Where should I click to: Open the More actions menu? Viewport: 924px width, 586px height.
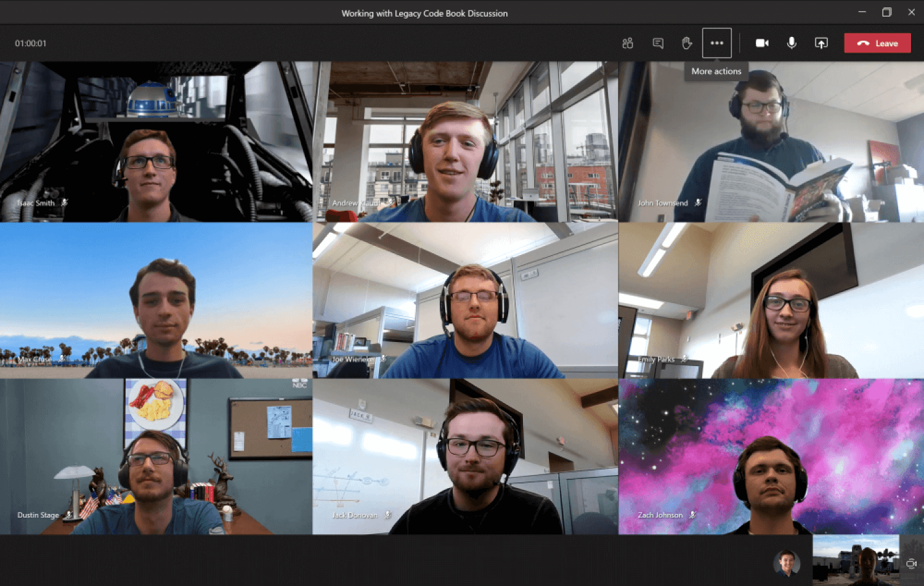(716, 43)
